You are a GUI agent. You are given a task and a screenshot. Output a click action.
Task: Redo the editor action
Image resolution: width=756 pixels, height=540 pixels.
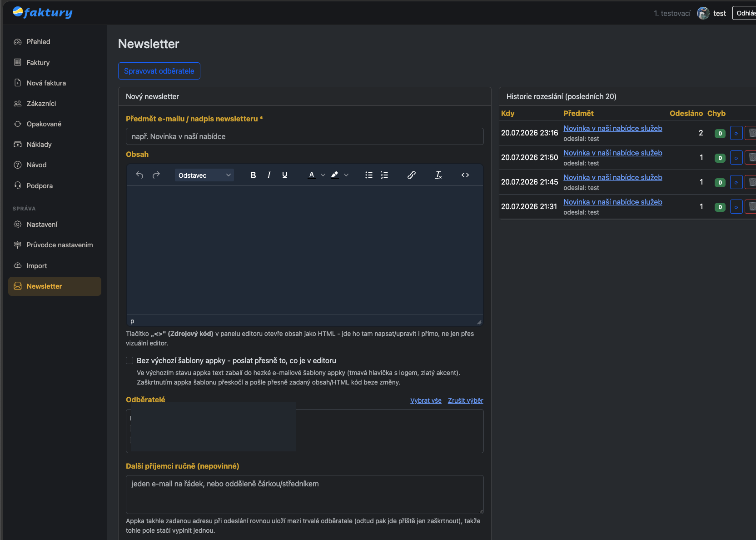pyautogui.click(x=156, y=175)
